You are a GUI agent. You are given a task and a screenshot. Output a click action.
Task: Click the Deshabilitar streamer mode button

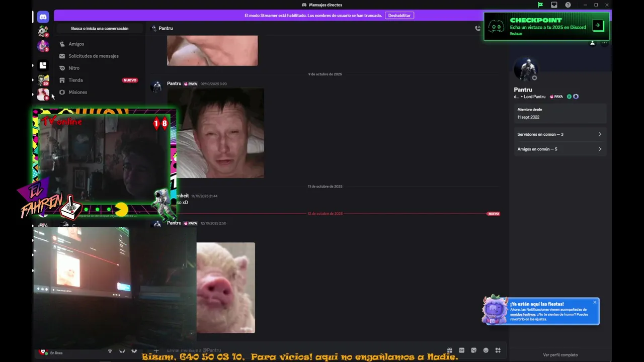pyautogui.click(x=399, y=16)
